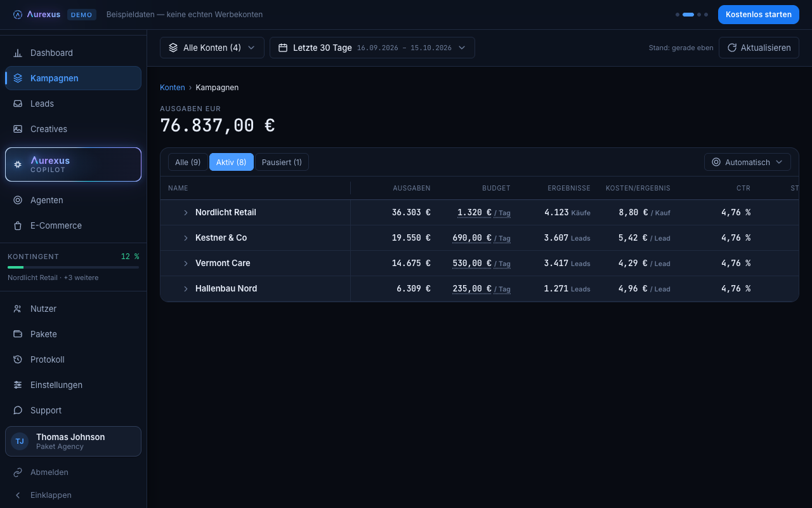This screenshot has width=812, height=508.
Task: Open Dashboard via its bar chart icon
Action: tap(18, 53)
